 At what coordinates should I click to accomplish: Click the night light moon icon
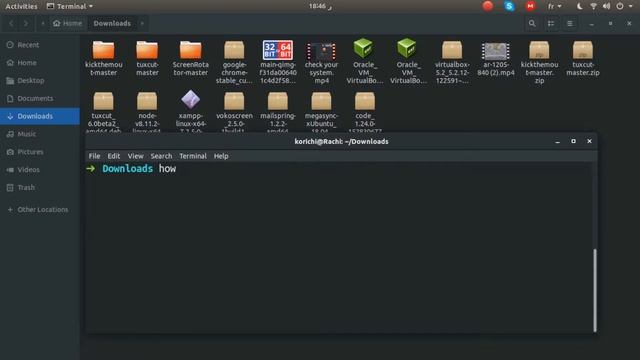580,6
